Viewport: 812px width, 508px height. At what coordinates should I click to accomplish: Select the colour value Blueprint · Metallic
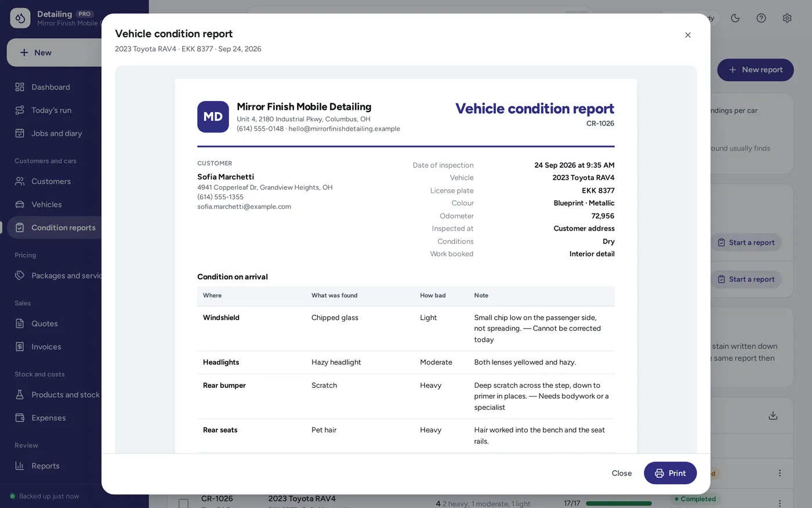click(x=584, y=203)
